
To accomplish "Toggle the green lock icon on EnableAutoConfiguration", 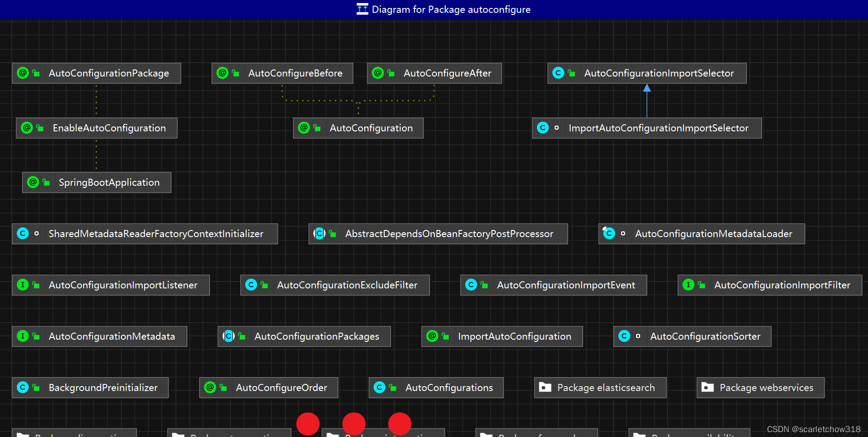I will tap(39, 128).
